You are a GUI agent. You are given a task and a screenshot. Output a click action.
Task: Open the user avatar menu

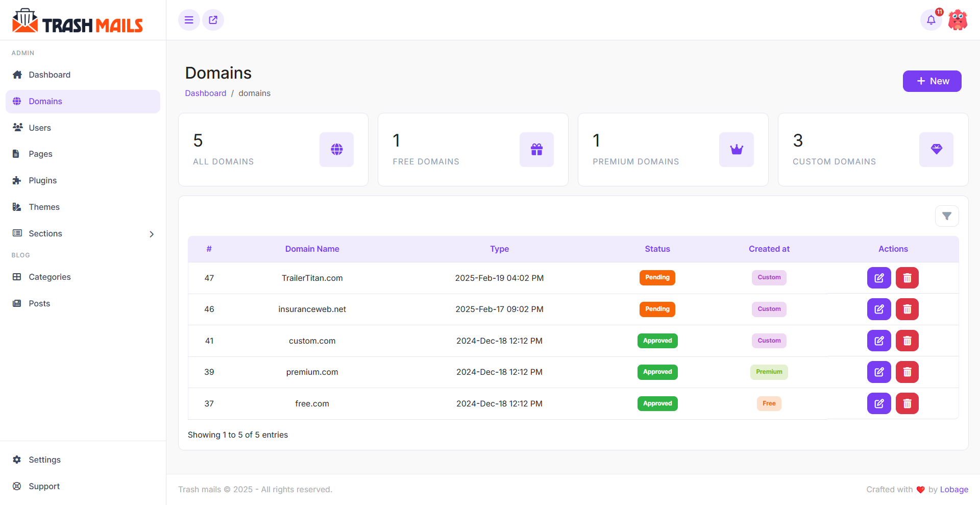[x=958, y=20]
